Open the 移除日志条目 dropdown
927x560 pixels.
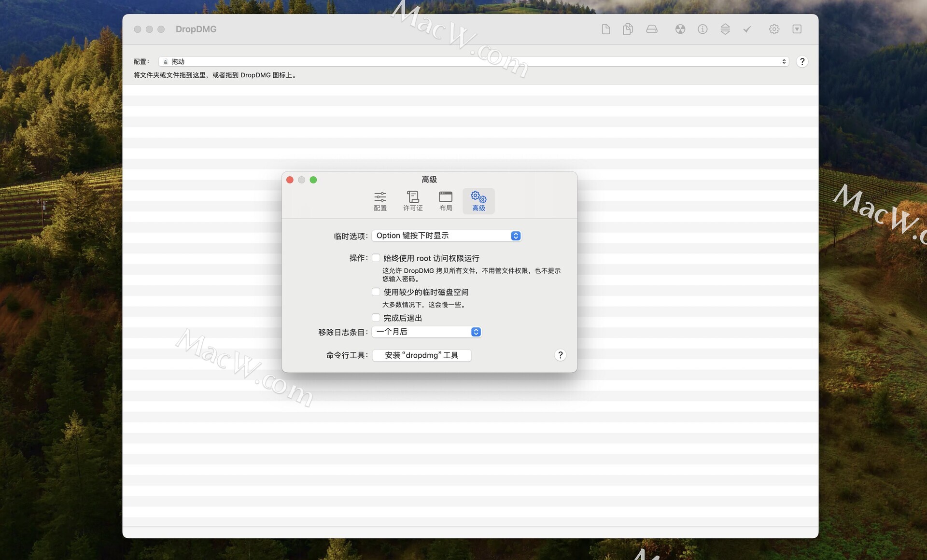tap(426, 332)
